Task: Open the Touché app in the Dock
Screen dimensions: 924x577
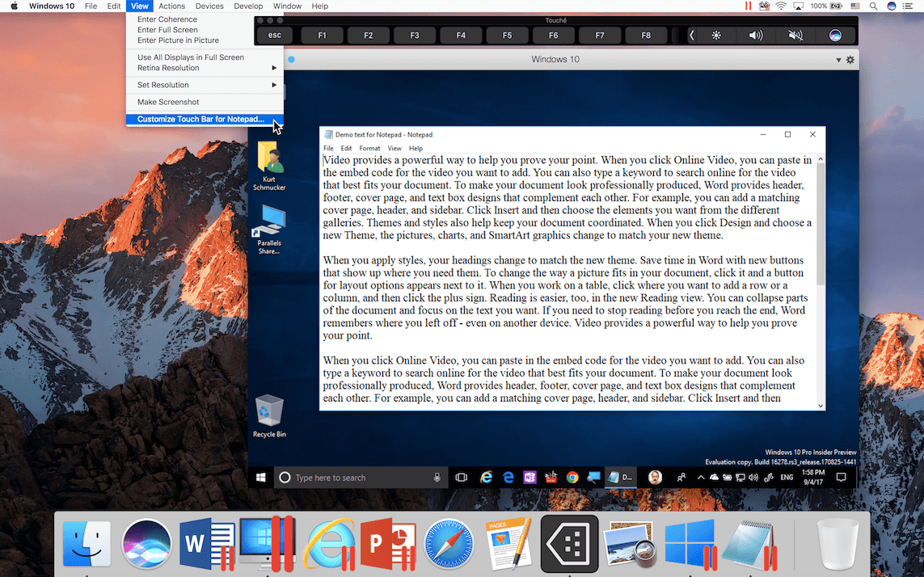Action: tap(569, 543)
